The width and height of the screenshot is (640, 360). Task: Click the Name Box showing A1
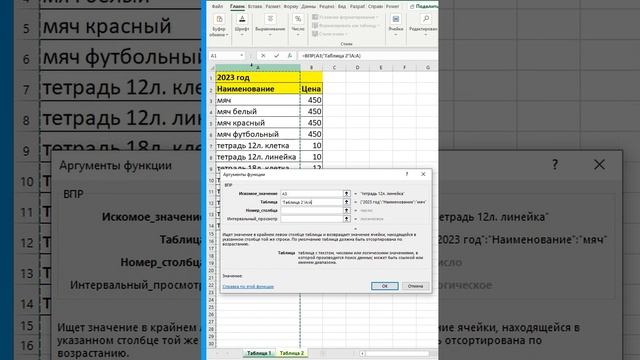(224, 56)
